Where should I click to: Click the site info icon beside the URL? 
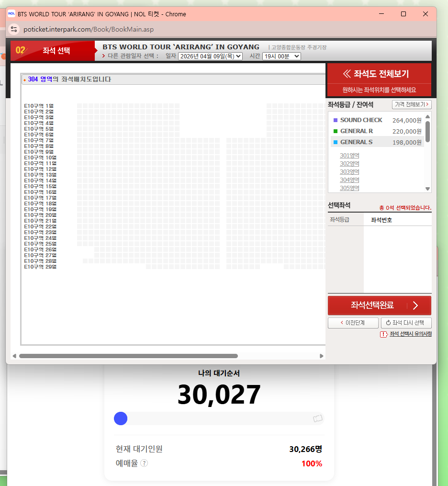tap(14, 29)
